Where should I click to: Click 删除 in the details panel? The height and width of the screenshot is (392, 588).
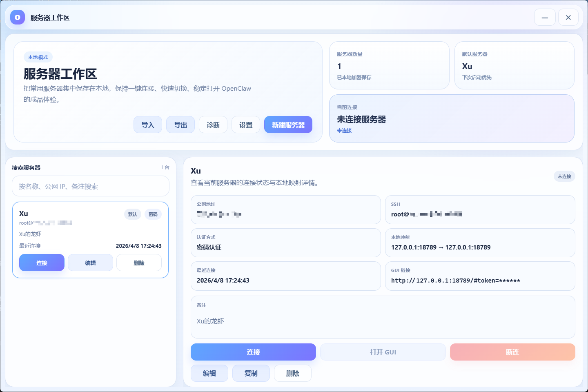pyautogui.click(x=292, y=373)
